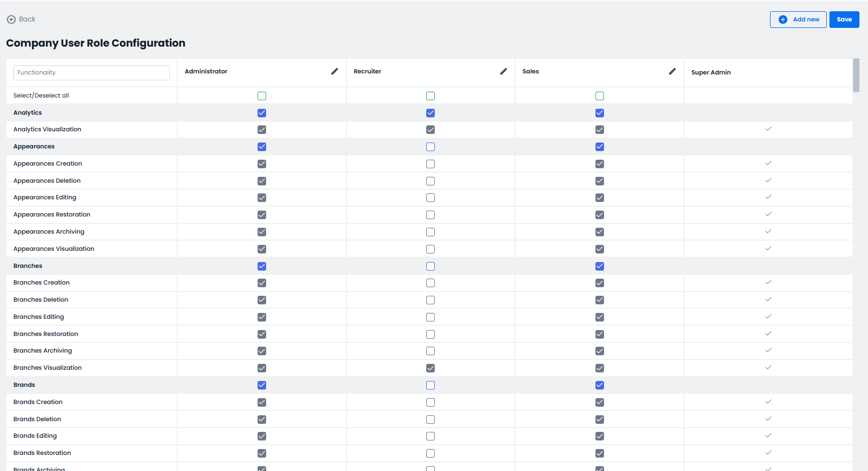
Task: Check Appearances Archiving for Recruiter
Action: pos(431,232)
